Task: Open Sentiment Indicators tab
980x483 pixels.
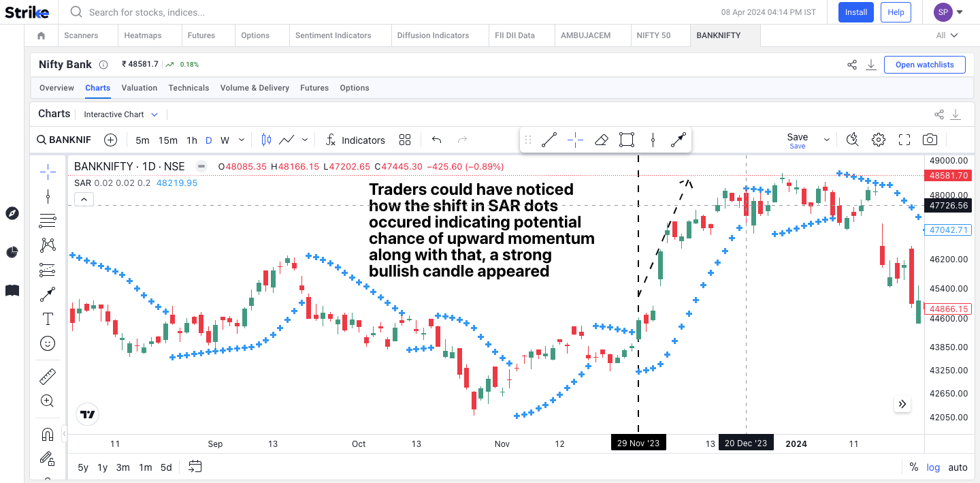Action: click(x=333, y=35)
